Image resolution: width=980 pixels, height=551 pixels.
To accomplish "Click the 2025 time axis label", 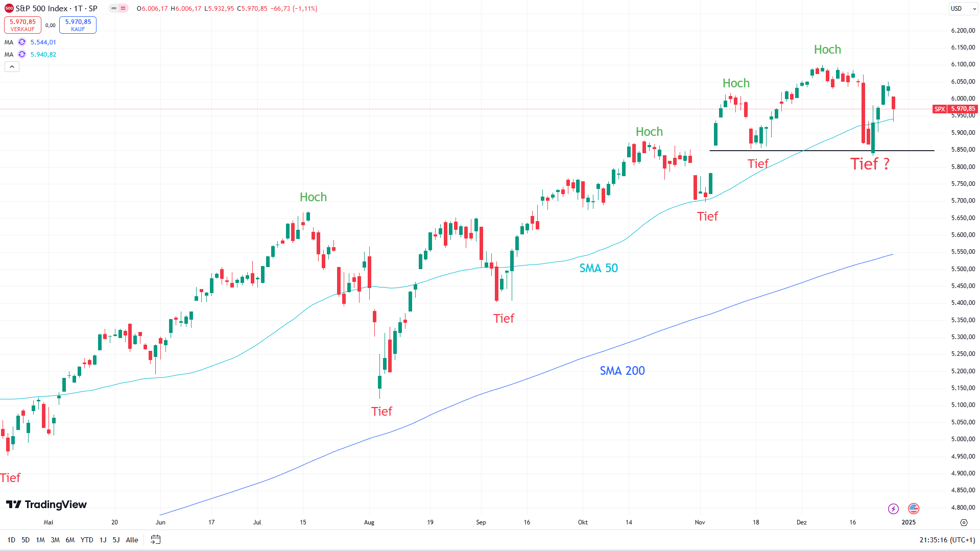I will click(x=909, y=522).
